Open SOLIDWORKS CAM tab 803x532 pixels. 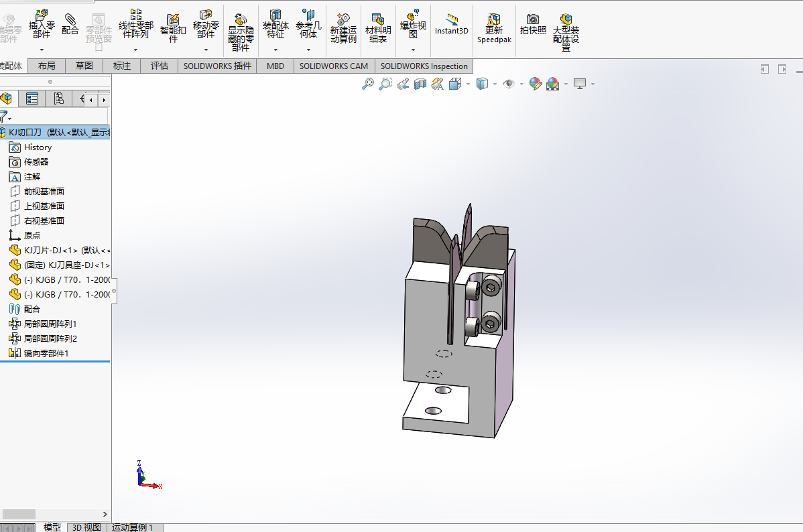(x=334, y=66)
